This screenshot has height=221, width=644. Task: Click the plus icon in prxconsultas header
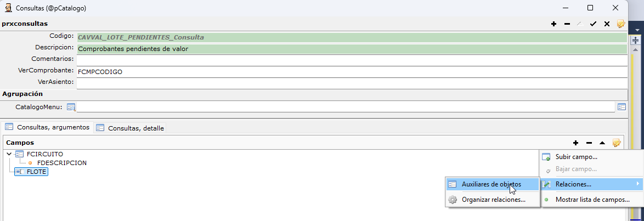click(553, 24)
